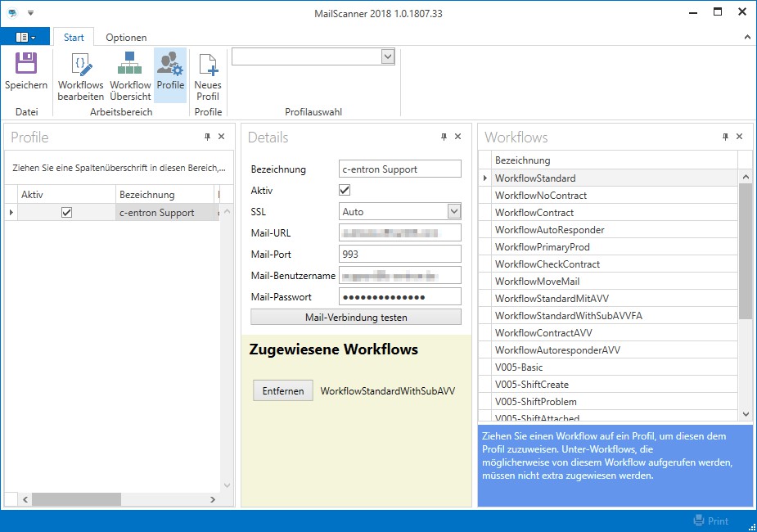Click Mail-Verbindung testen button
This screenshot has height=532, width=757.
[x=356, y=317]
